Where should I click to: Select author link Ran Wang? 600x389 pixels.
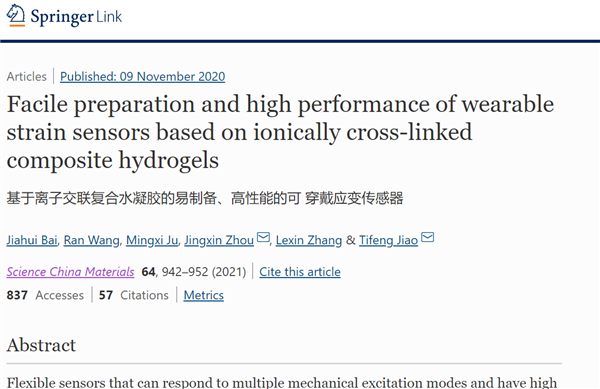[x=91, y=240]
